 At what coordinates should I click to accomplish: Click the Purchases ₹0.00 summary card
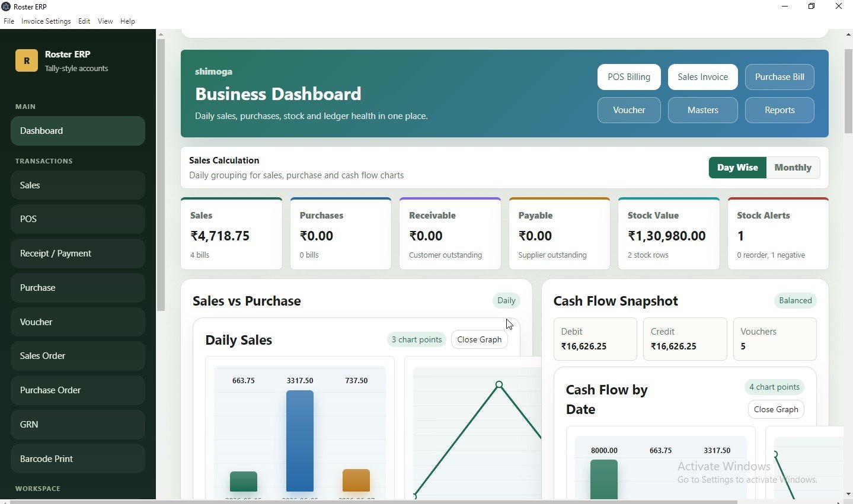pos(341,234)
